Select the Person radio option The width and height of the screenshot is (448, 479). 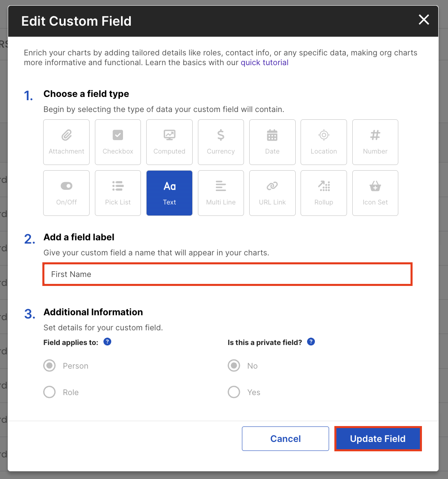click(x=50, y=366)
